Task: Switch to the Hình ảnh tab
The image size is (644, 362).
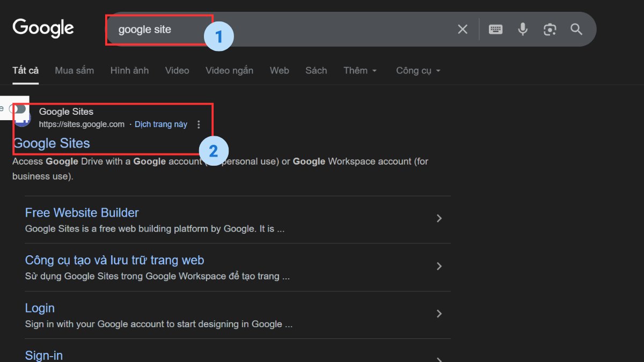Action: pos(129,70)
